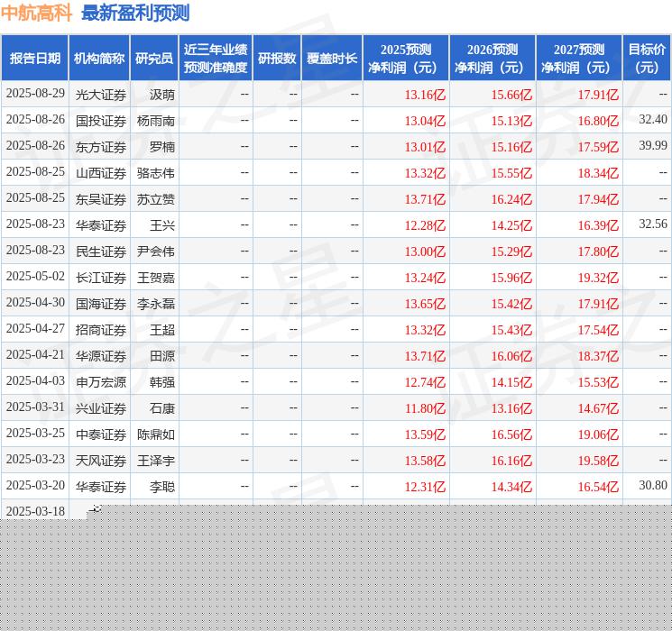
Task: Click institution 中泰证券
Action: (x=101, y=434)
